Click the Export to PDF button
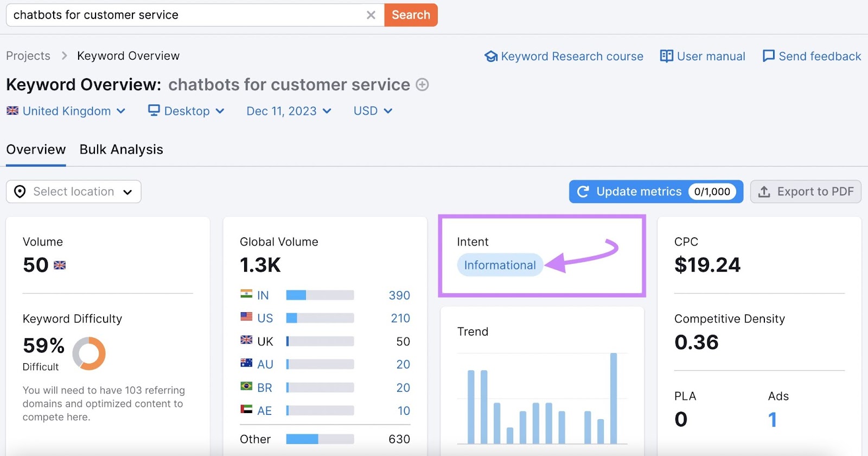Screen dimensions: 868x456 point(806,192)
